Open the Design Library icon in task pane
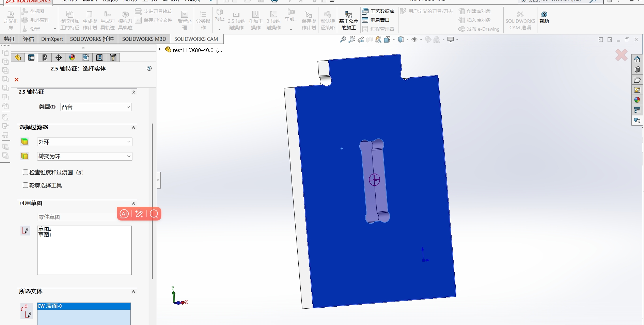This screenshot has height=325, width=644. (x=637, y=69)
